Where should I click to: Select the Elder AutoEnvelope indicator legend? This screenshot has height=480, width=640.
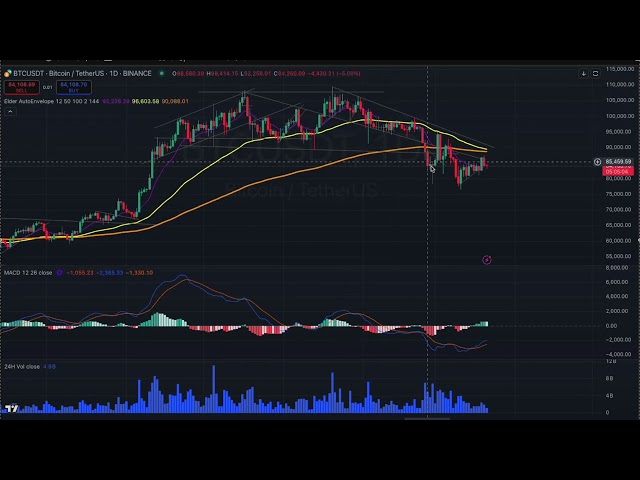click(51, 101)
